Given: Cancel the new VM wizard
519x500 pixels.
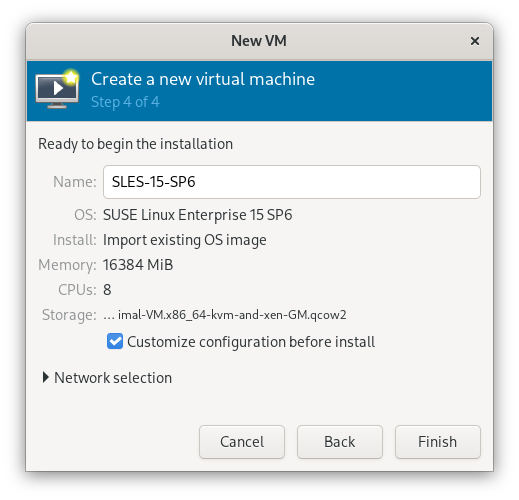Looking at the screenshot, I should 242,442.
